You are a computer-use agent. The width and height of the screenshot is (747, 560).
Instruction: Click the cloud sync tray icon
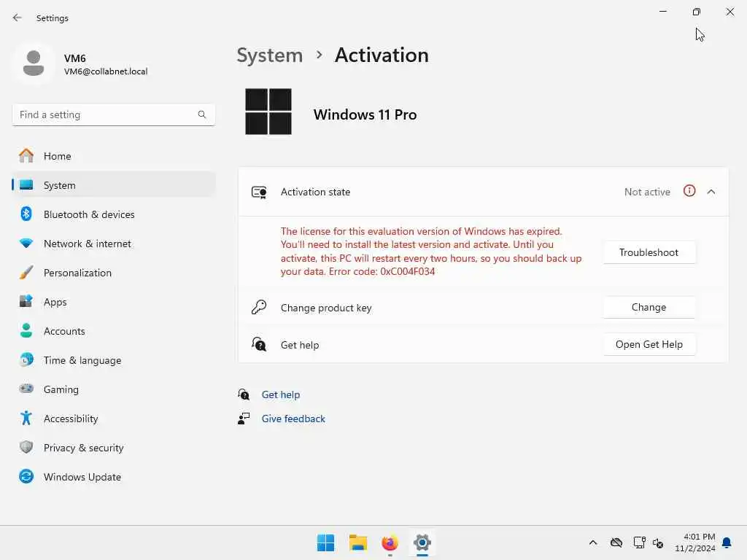pos(616,542)
